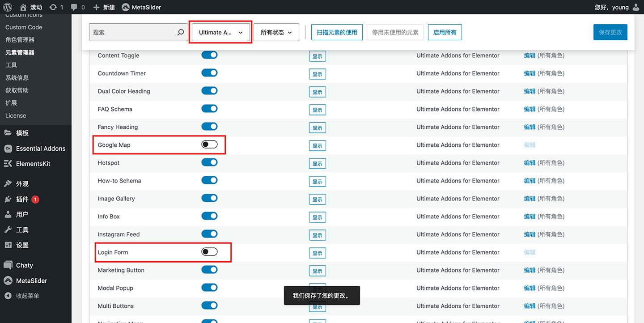Screen dimensions: 644x323
Task: Click the 扫描元素的使用 button
Action: pos(337,32)
